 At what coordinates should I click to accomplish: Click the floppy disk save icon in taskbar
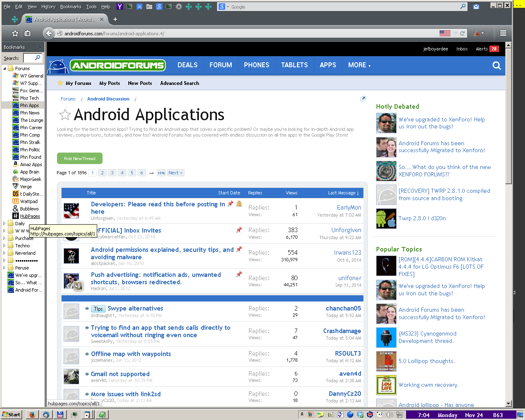(59, 415)
